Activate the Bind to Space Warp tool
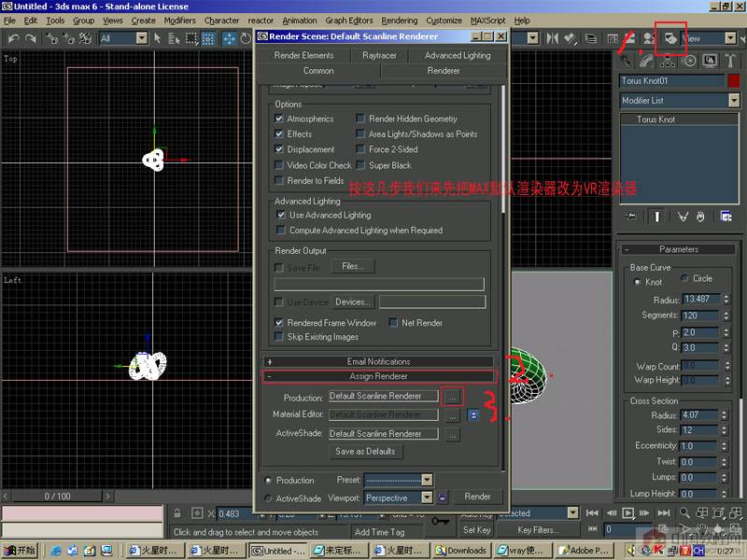 click(x=85, y=38)
